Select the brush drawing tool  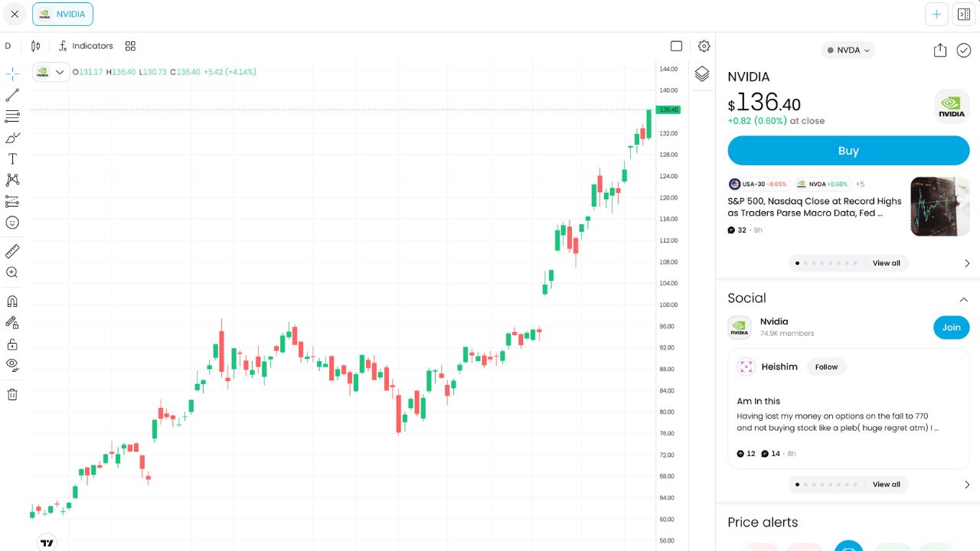[x=12, y=138]
